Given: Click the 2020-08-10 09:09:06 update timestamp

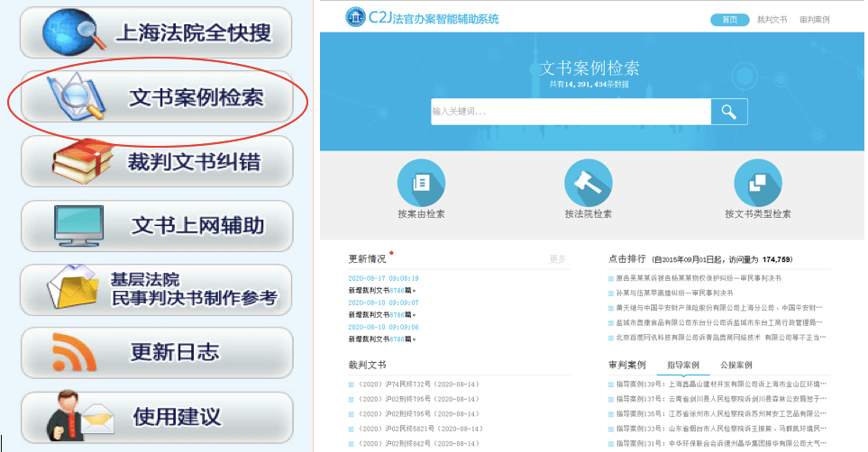Looking at the screenshot, I should point(383,327).
